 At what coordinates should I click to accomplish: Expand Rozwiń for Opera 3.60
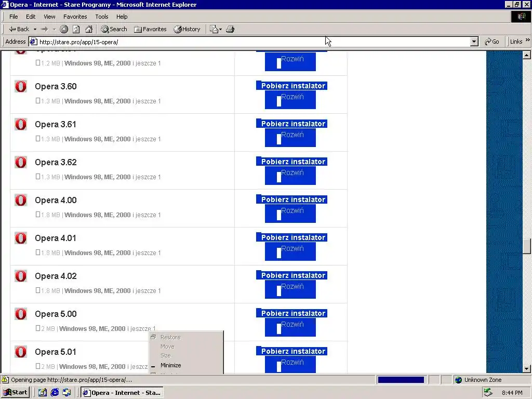[290, 100]
